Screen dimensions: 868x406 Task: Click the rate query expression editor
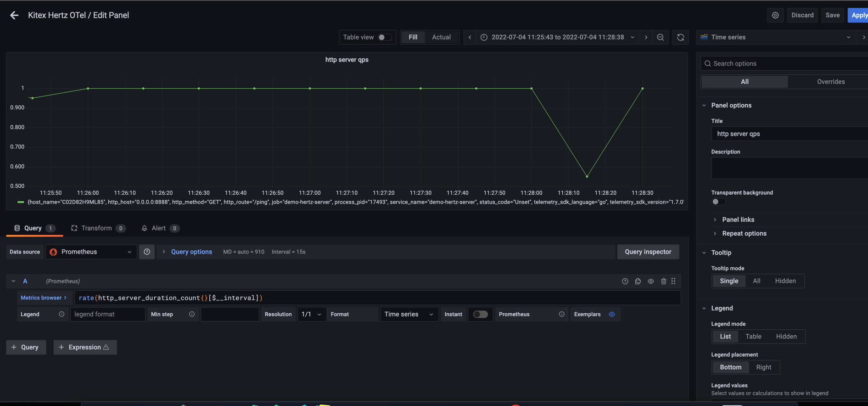click(377, 298)
